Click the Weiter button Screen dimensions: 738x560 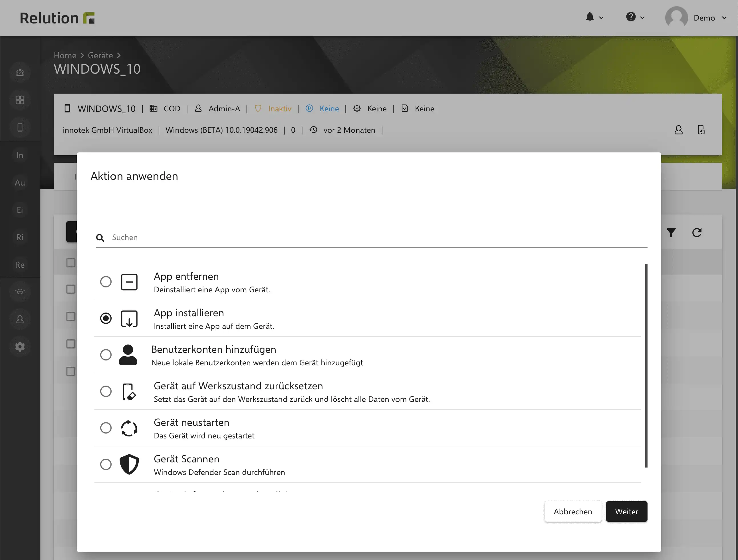(627, 511)
